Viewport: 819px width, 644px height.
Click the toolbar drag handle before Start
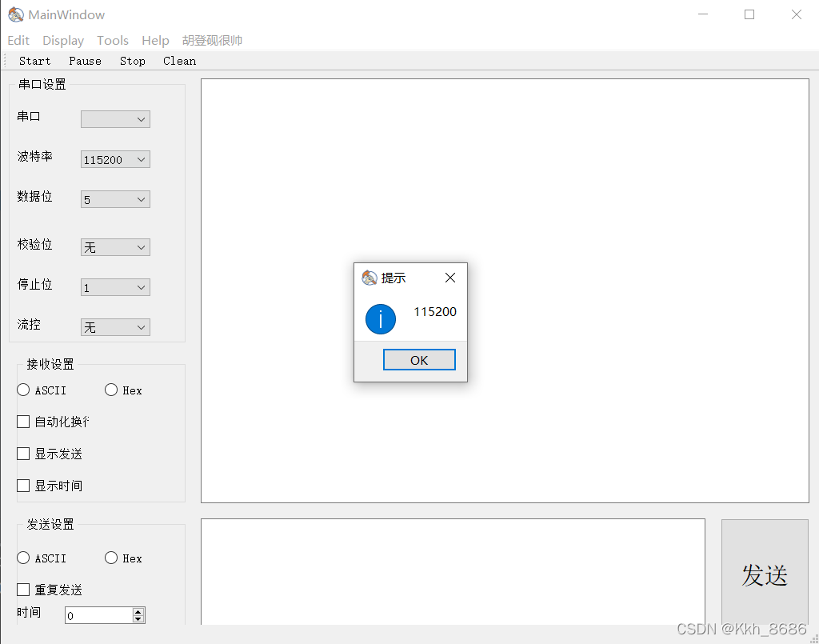(x=5, y=61)
